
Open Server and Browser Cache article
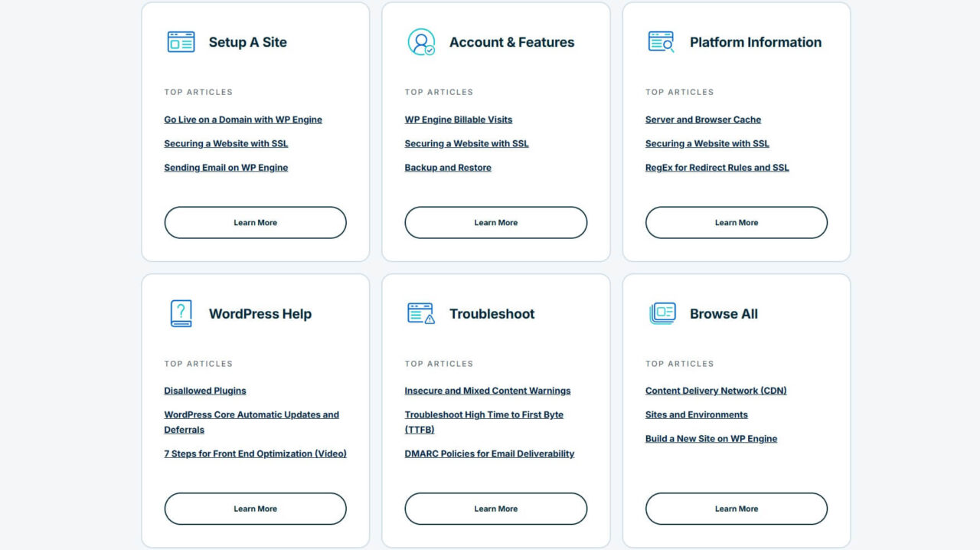click(x=703, y=119)
